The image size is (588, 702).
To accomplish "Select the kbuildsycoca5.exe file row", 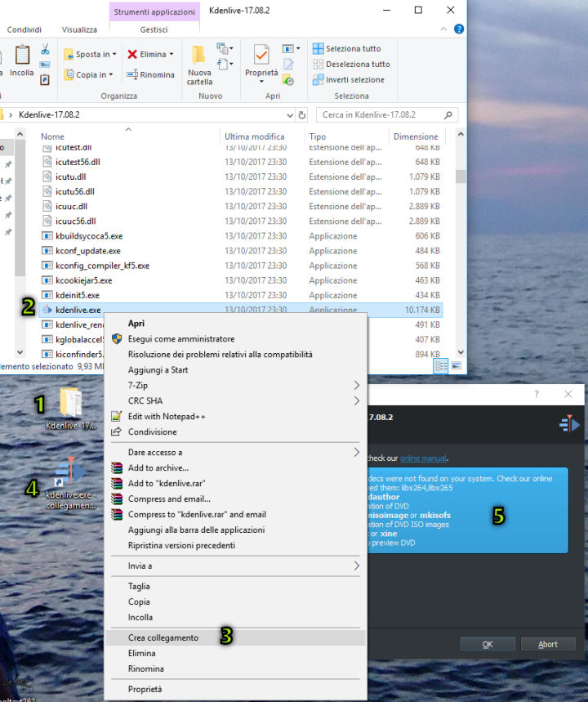I will pos(241,236).
